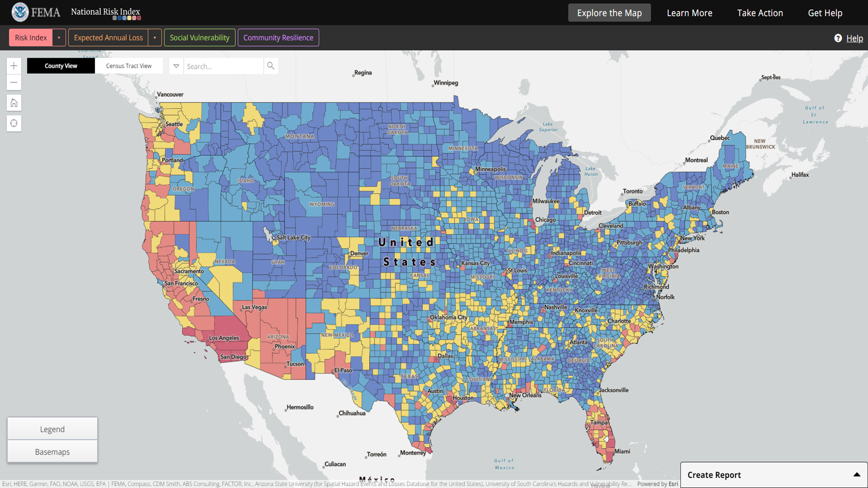Click the search magnifying glass icon

pos(270,66)
